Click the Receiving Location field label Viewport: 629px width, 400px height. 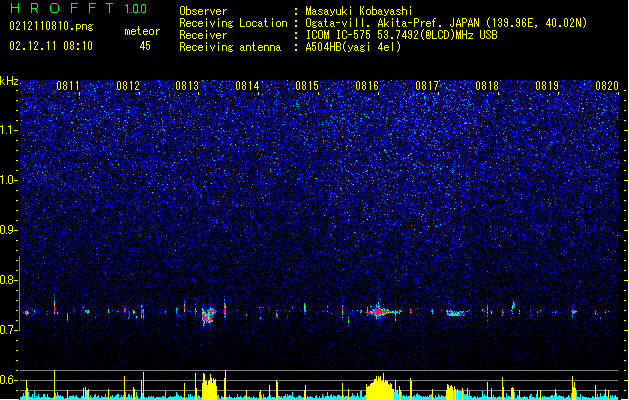pos(233,23)
